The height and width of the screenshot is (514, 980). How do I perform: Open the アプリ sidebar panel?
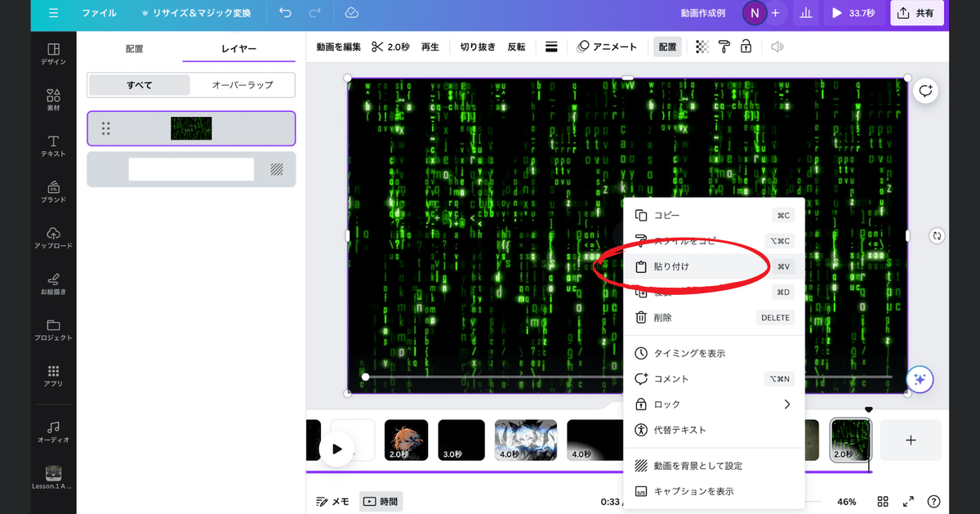coord(54,375)
